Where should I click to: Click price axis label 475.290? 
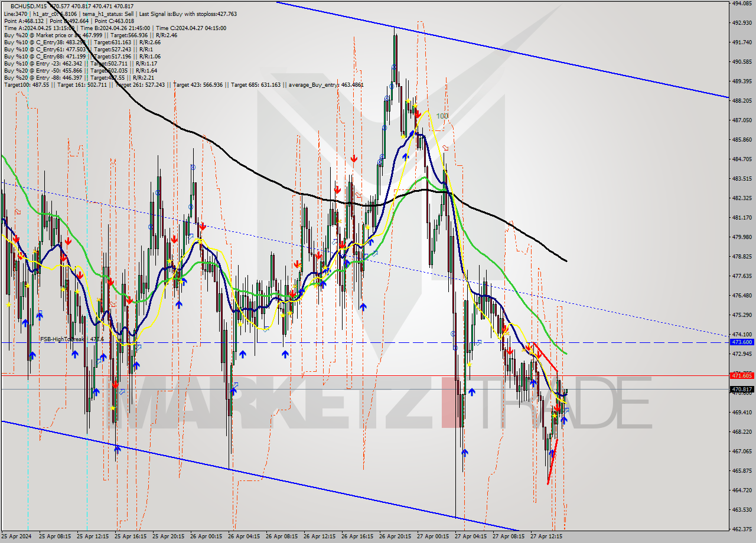tap(742, 315)
